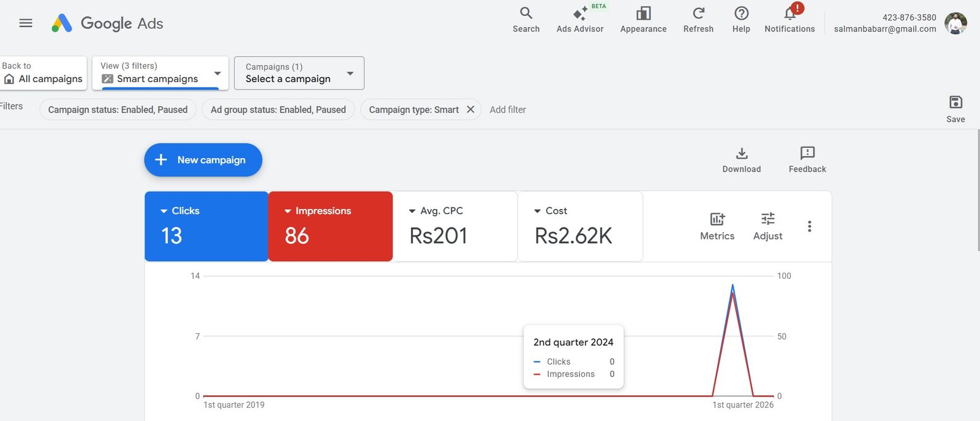Open the hamburger main menu
This screenshot has width=980, height=421.
tap(26, 23)
